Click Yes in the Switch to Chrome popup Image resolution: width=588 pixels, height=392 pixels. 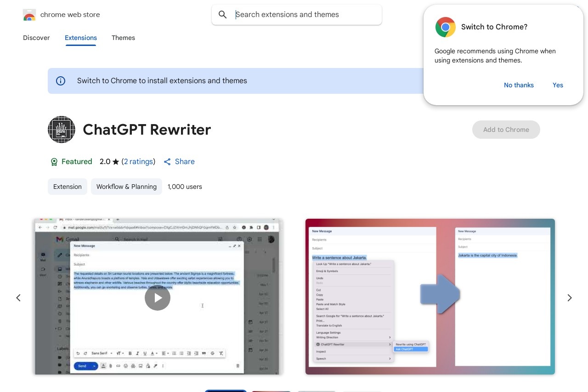[558, 85]
